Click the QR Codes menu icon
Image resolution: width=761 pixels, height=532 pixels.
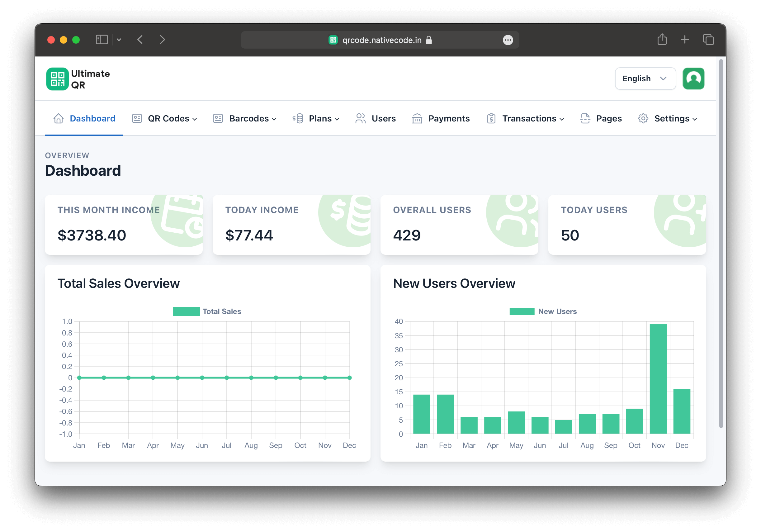point(138,119)
